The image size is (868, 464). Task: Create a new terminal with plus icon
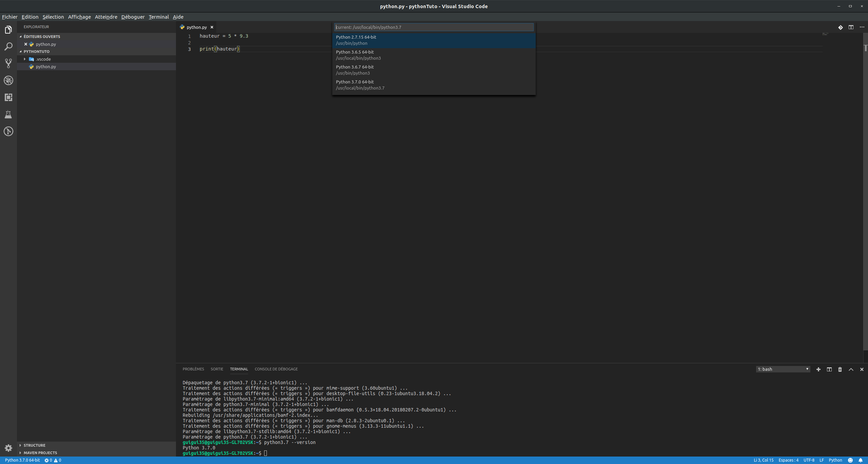coord(818,369)
